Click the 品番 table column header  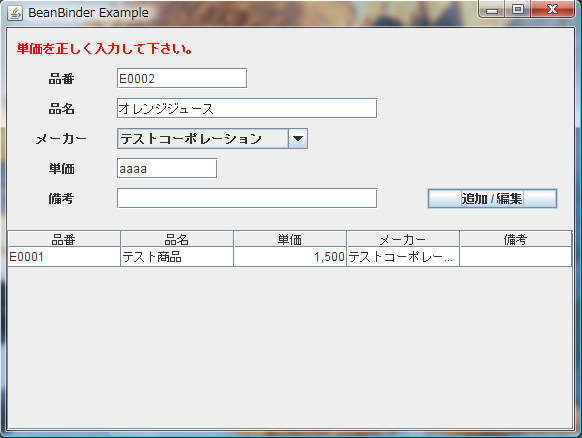point(64,239)
